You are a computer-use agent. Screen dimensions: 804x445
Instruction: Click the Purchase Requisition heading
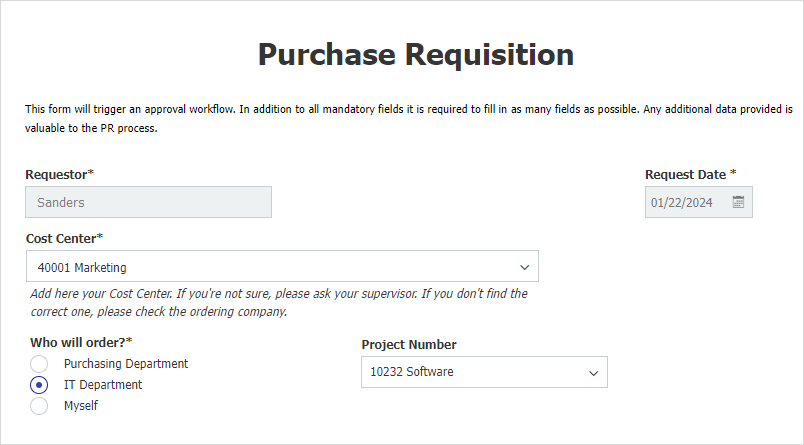pyautogui.click(x=416, y=54)
